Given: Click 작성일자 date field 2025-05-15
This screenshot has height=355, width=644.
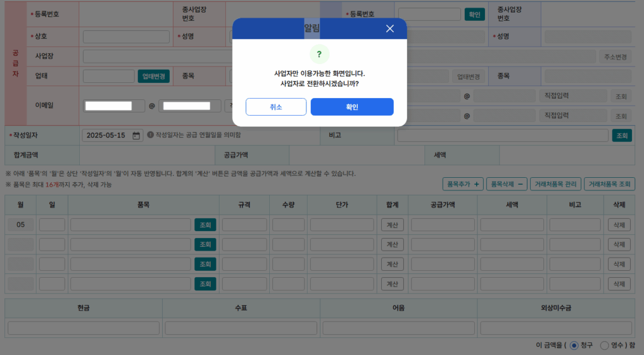Looking at the screenshot, I should [x=113, y=136].
